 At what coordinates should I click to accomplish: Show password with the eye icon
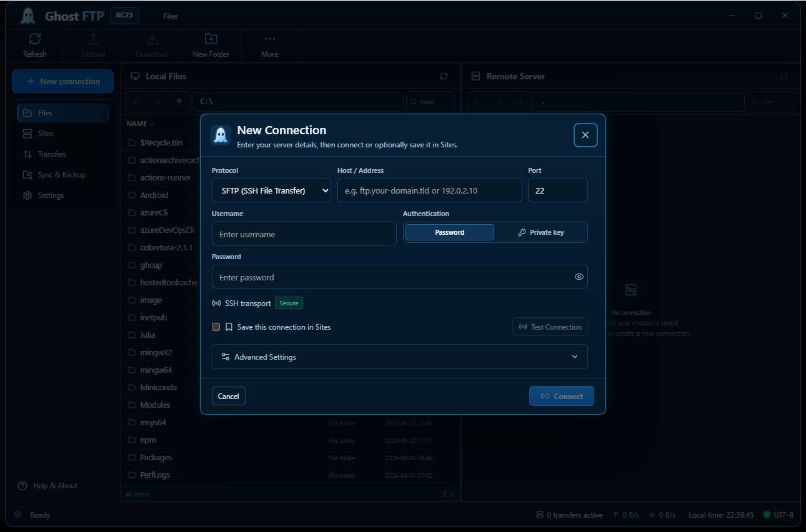[579, 277]
